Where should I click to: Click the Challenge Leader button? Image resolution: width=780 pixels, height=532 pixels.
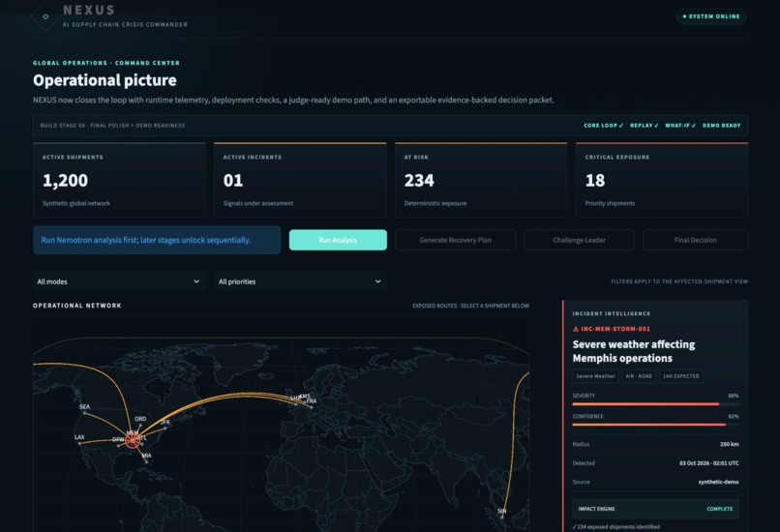tap(579, 240)
